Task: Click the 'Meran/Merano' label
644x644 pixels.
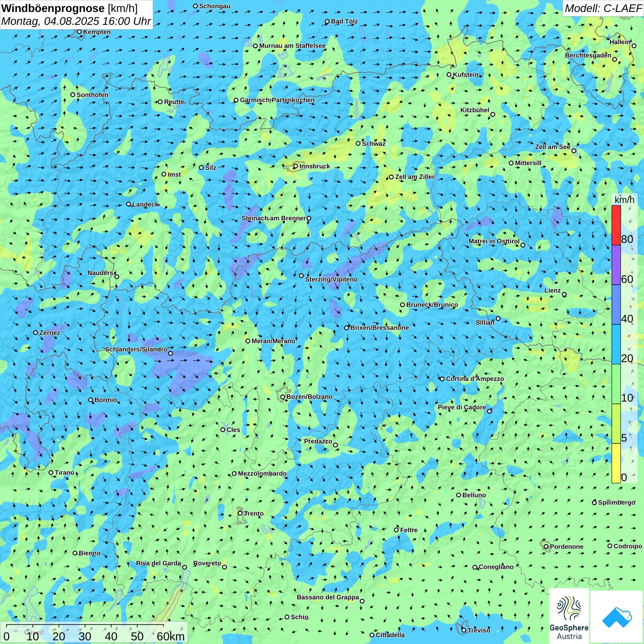Action: 273,341
